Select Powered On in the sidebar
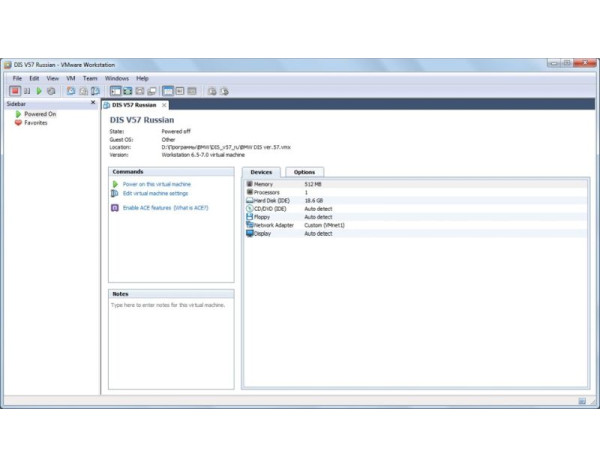Image resolution: width=600 pixels, height=468 pixels. point(40,114)
